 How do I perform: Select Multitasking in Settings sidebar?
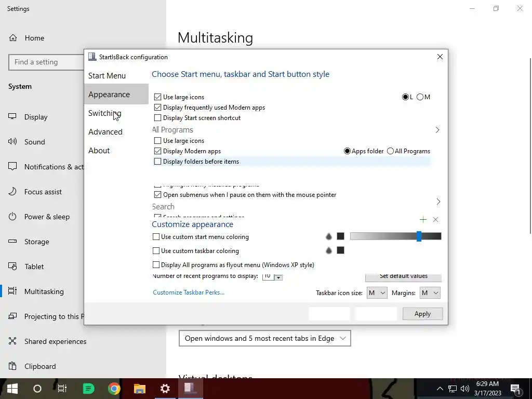click(x=44, y=291)
